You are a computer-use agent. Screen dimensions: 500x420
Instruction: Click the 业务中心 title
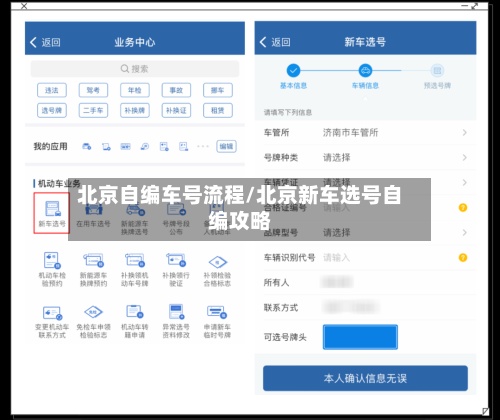[135, 42]
